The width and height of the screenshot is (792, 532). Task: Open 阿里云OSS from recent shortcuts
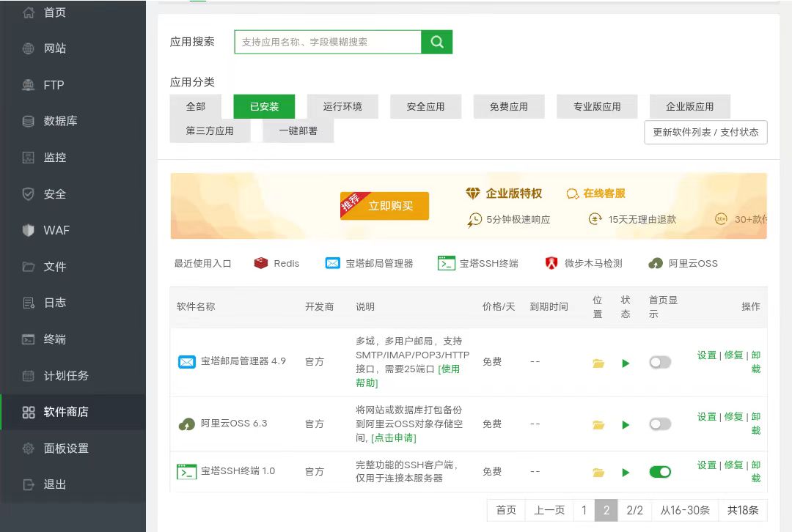pyautogui.click(x=683, y=264)
